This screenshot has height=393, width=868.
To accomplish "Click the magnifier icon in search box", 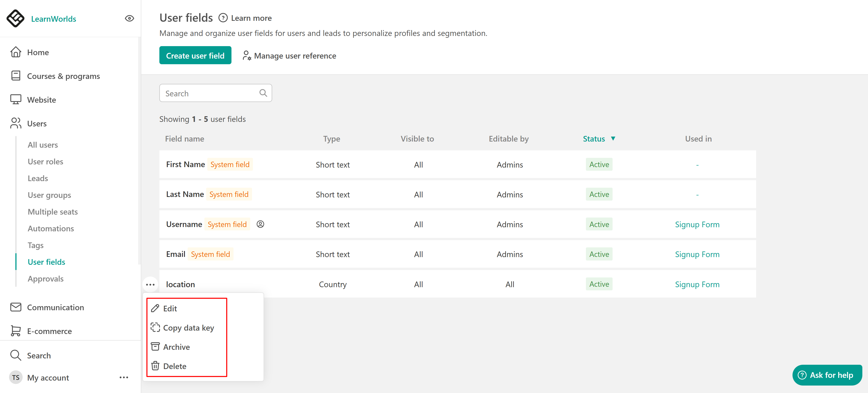I will point(263,93).
